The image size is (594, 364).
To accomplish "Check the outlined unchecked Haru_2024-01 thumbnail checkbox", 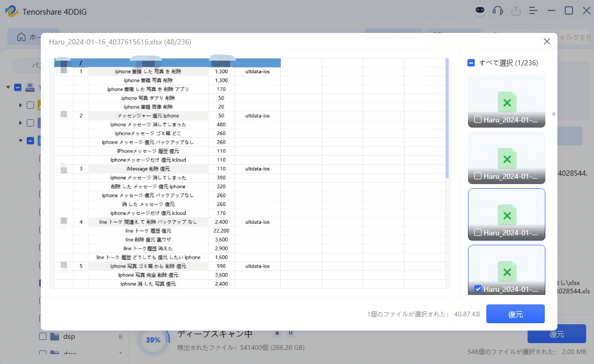I will (478, 233).
